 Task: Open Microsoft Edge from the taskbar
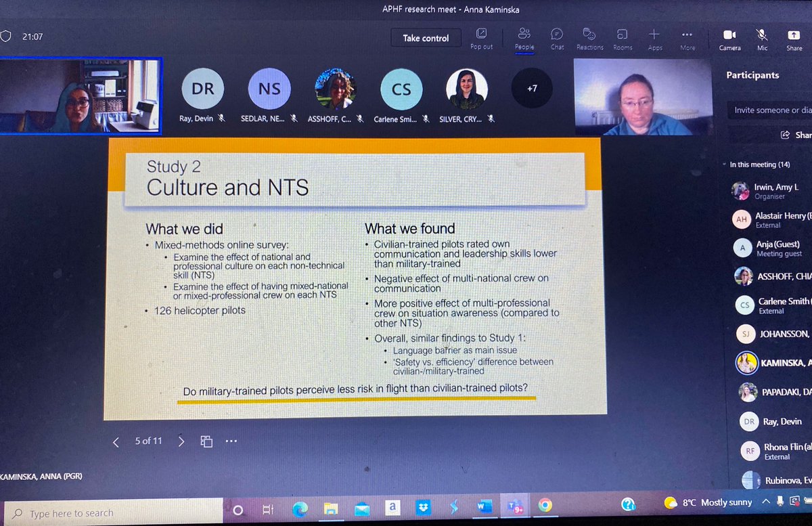300,508
